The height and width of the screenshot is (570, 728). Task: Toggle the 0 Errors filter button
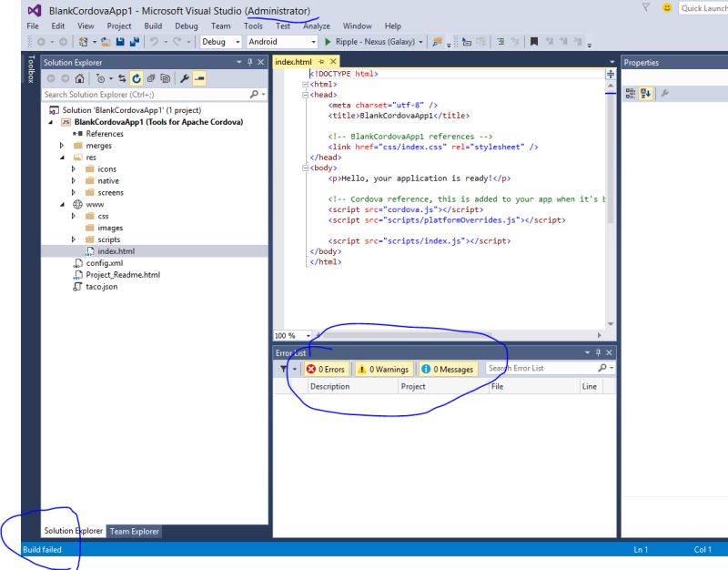[x=326, y=369]
